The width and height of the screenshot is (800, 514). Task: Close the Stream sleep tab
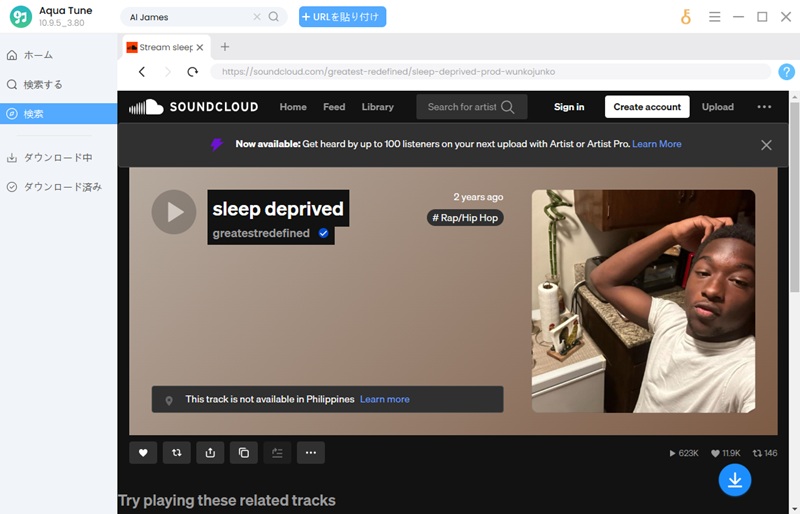pyautogui.click(x=200, y=47)
